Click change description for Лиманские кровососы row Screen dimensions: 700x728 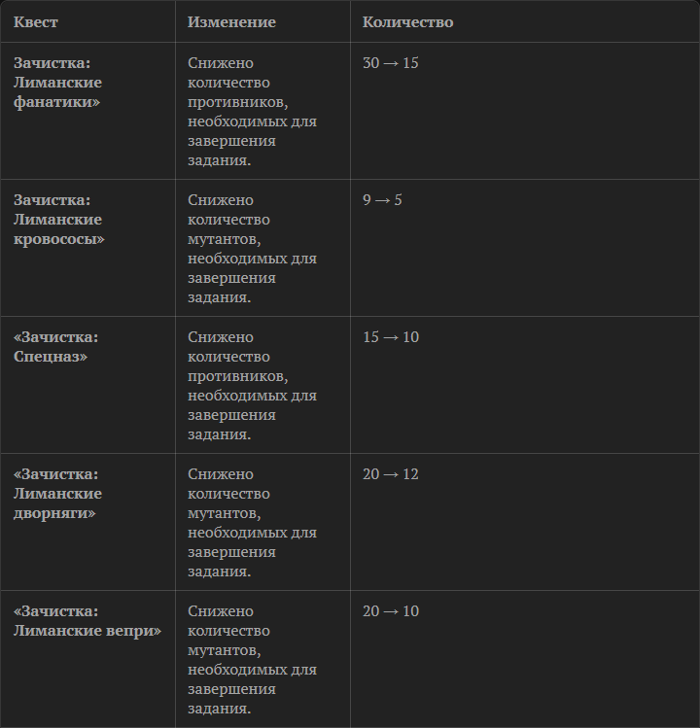tap(252, 249)
